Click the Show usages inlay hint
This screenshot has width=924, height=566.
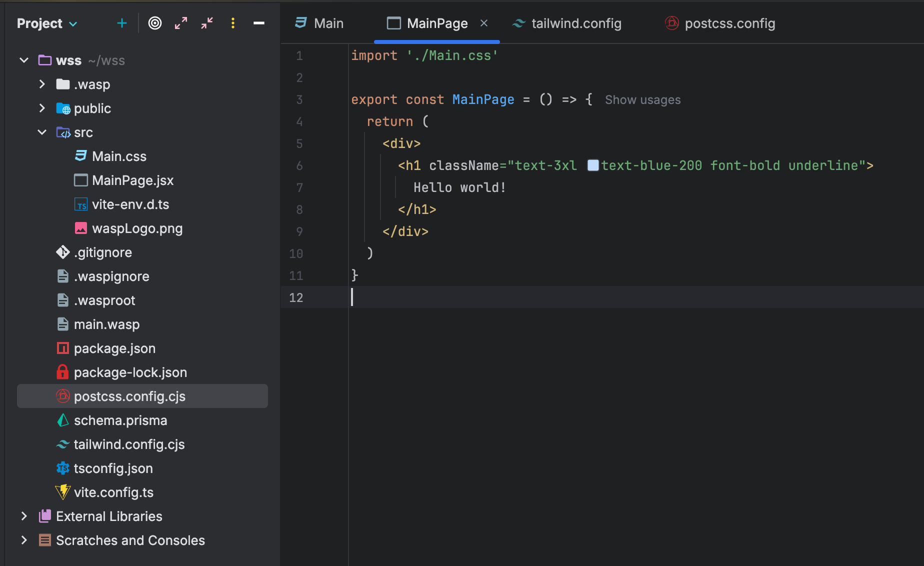pos(642,100)
